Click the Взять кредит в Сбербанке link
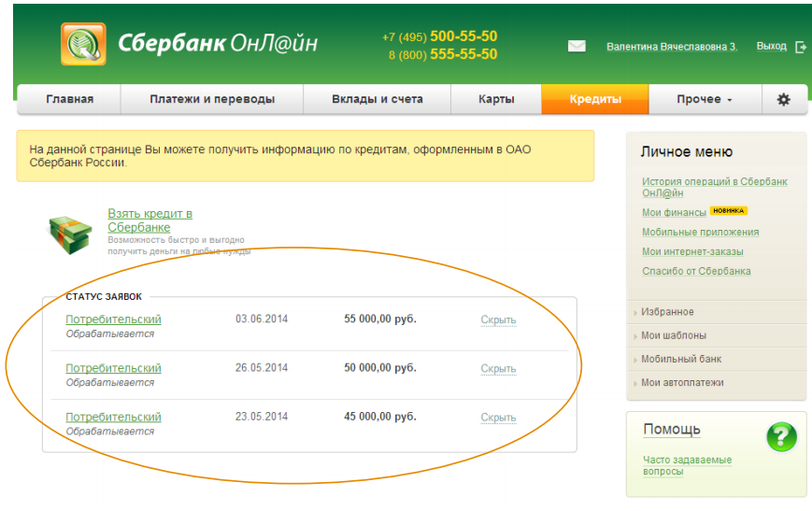 (x=150, y=220)
